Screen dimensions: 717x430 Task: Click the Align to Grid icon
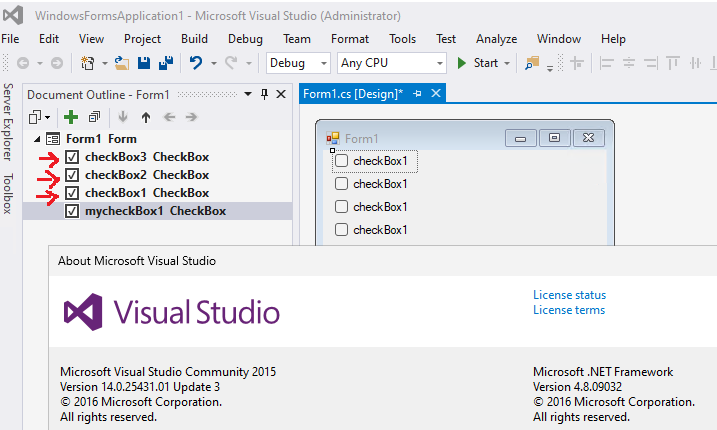[577, 63]
